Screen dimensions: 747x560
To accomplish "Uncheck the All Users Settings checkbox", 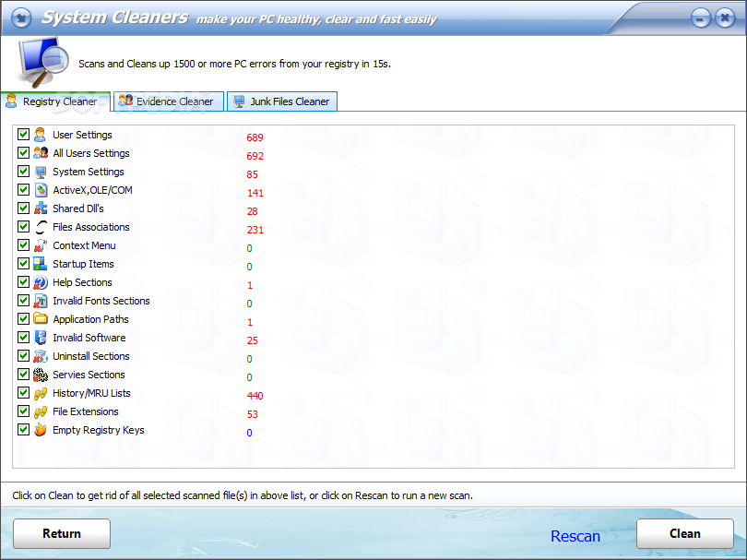I will [23, 152].
